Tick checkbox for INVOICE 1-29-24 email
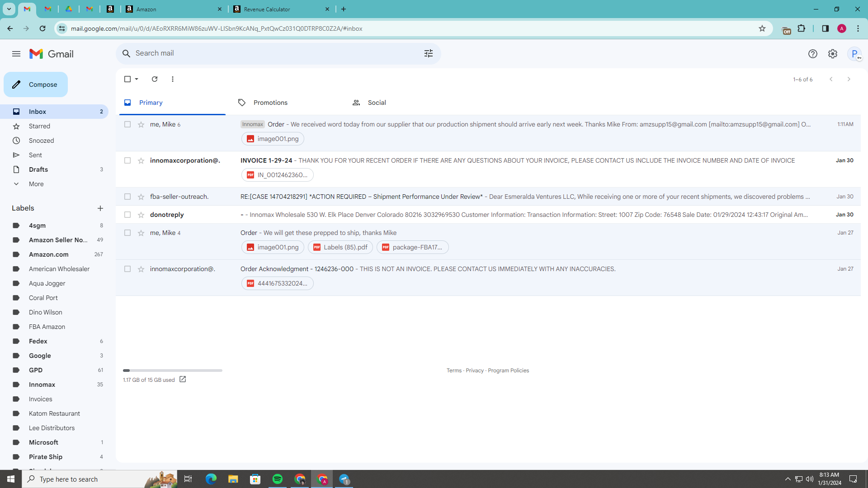 (x=127, y=160)
